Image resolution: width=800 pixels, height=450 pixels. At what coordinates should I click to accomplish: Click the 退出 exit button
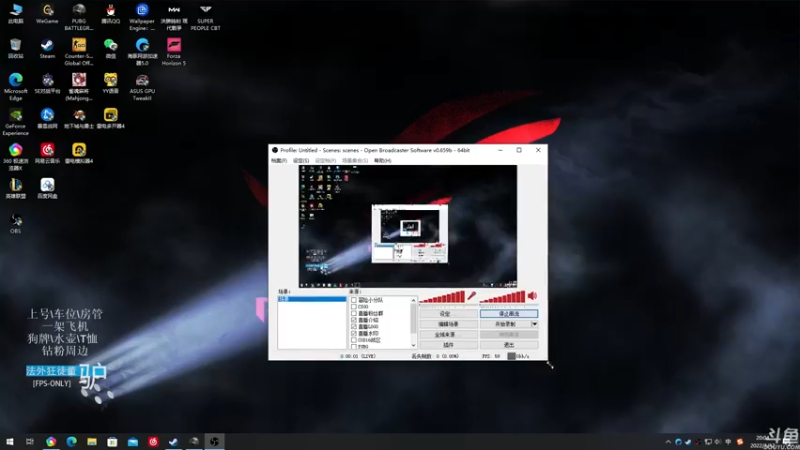(509, 345)
